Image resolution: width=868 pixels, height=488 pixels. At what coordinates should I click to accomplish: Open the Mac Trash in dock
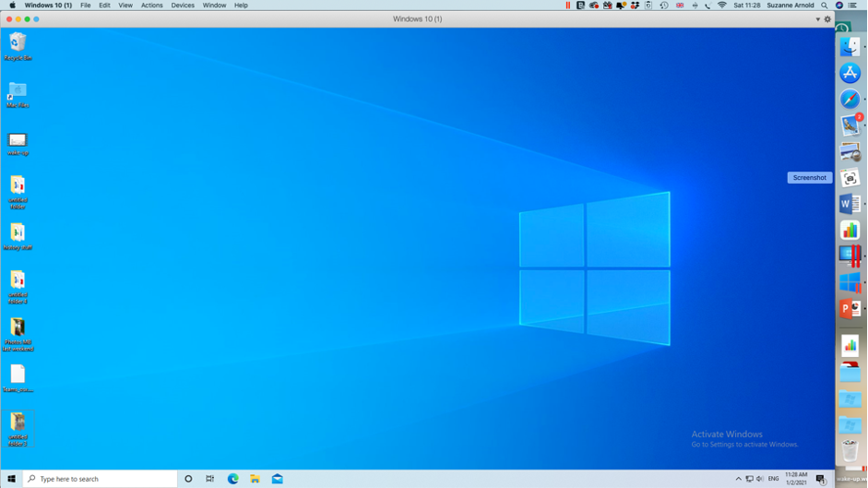pos(850,450)
